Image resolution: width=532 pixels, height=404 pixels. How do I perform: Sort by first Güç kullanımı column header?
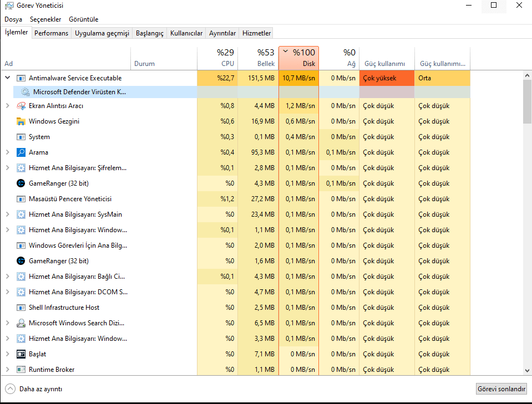click(387, 58)
